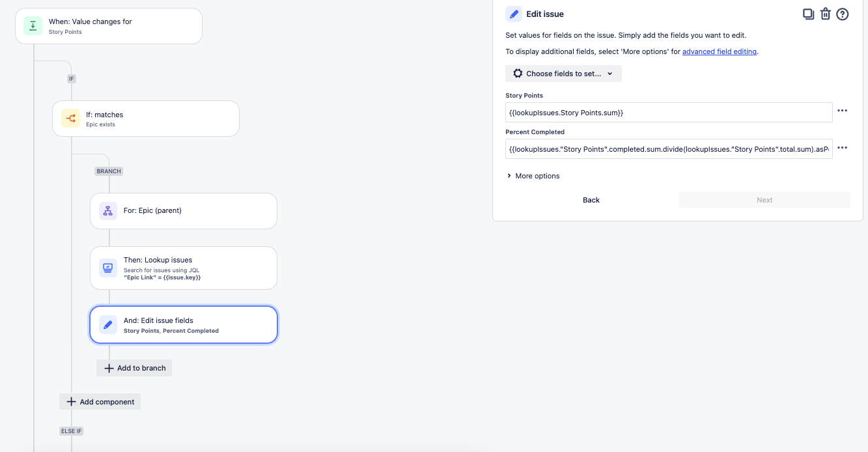Screen dimensions: 868x452
Task: Select the Then: Lookup issues step
Action: coord(184,268)
